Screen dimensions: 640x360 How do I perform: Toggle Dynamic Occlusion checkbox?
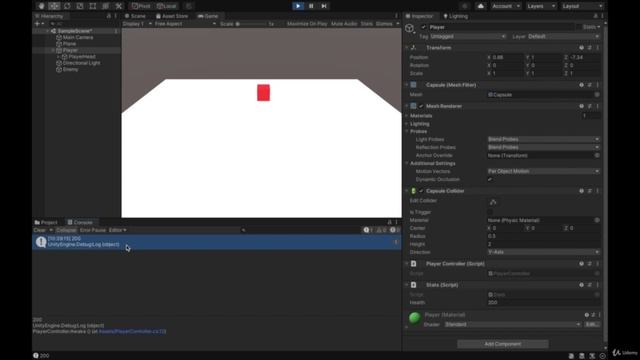click(x=490, y=180)
